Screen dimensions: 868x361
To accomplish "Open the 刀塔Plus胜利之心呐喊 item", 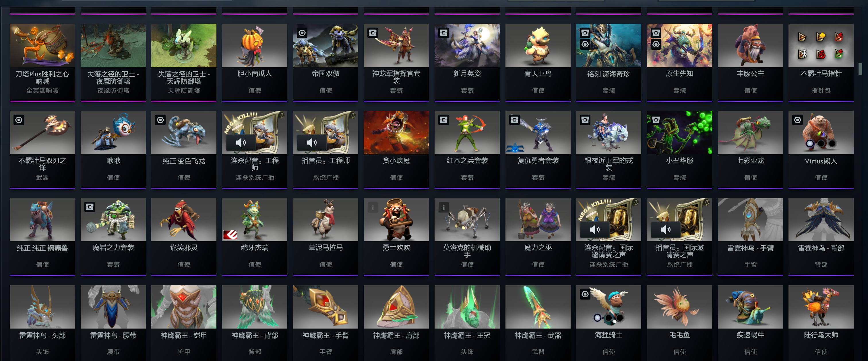I will tap(42, 62).
